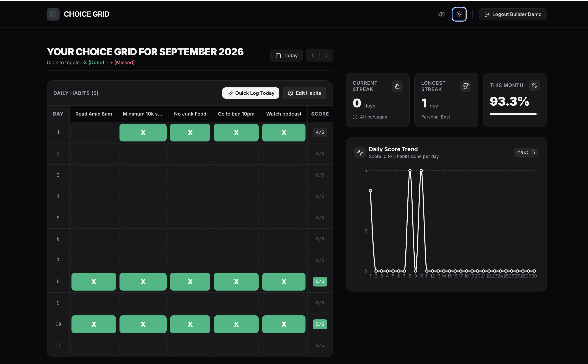
Task: Click the Personal Best label
Action: click(435, 117)
